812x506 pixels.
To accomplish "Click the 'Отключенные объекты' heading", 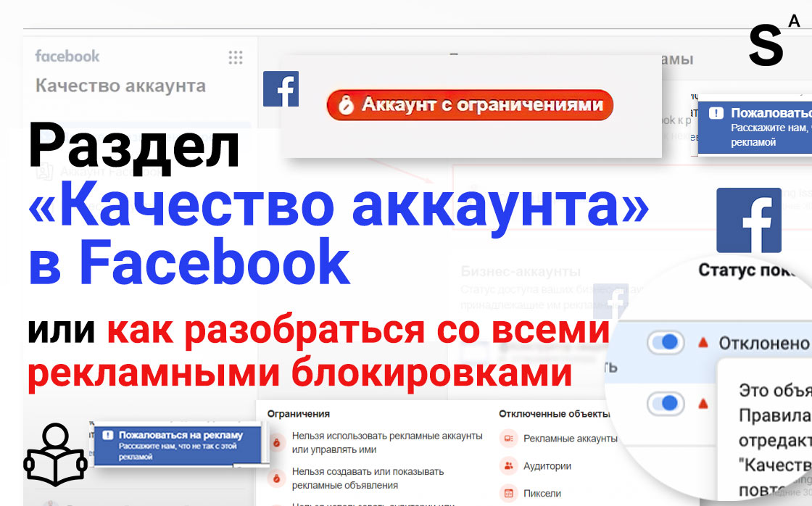I will pos(554,414).
